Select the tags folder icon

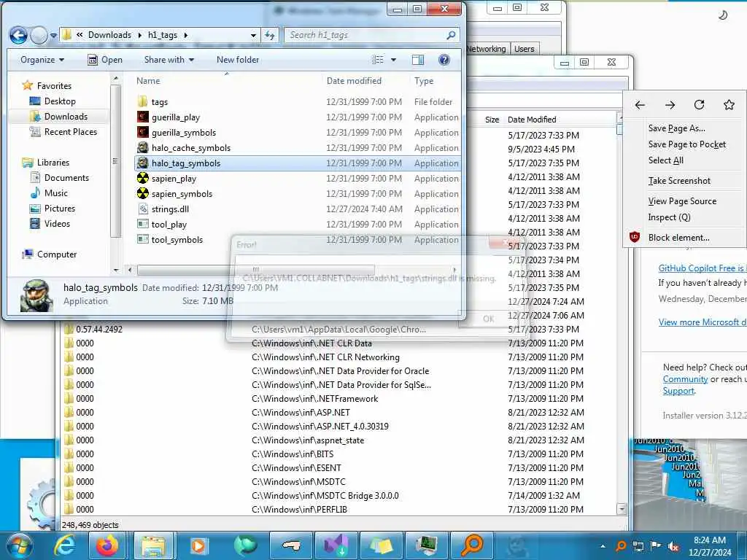click(x=142, y=101)
